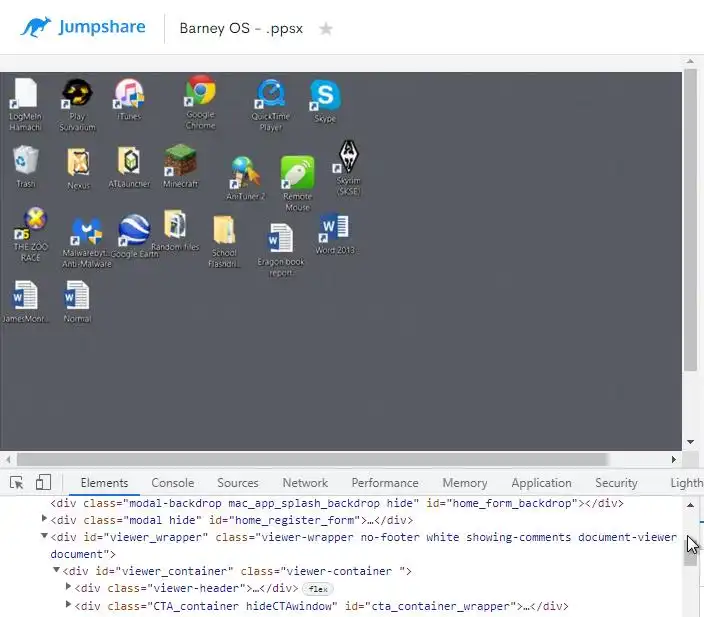Open the LogMeIn Hamachi desktop icon

click(25, 104)
